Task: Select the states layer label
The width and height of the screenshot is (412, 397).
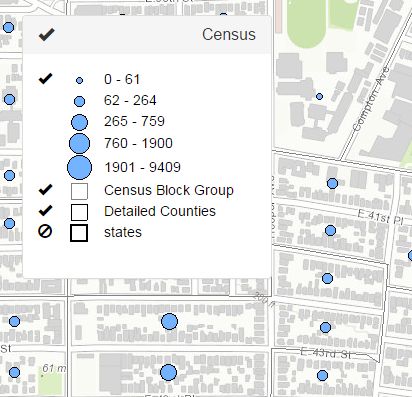Action: click(123, 232)
